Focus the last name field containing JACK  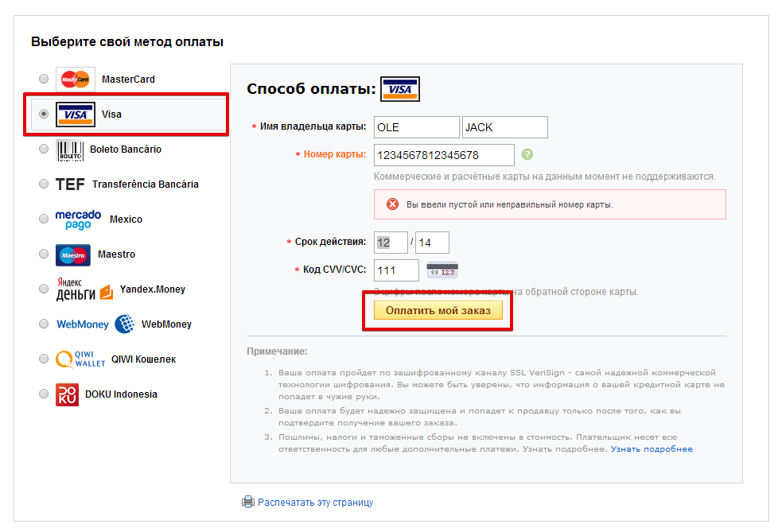pyautogui.click(x=504, y=127)
